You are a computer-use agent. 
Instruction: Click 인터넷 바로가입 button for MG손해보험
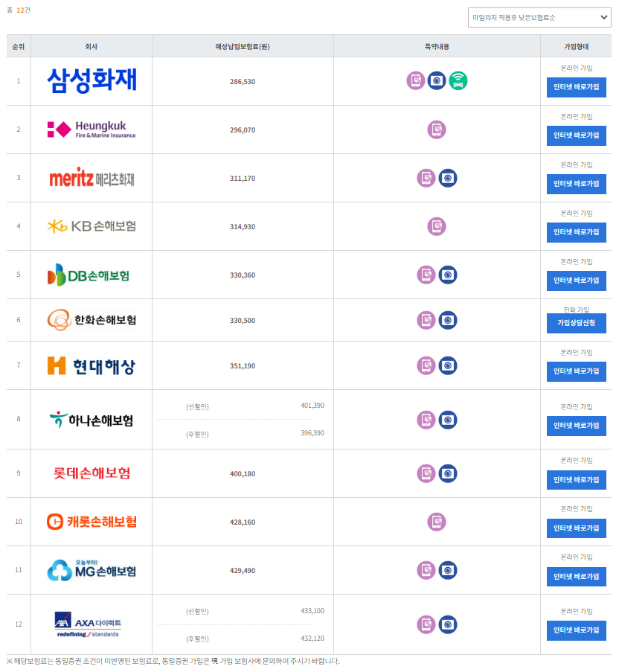[576, 577]
